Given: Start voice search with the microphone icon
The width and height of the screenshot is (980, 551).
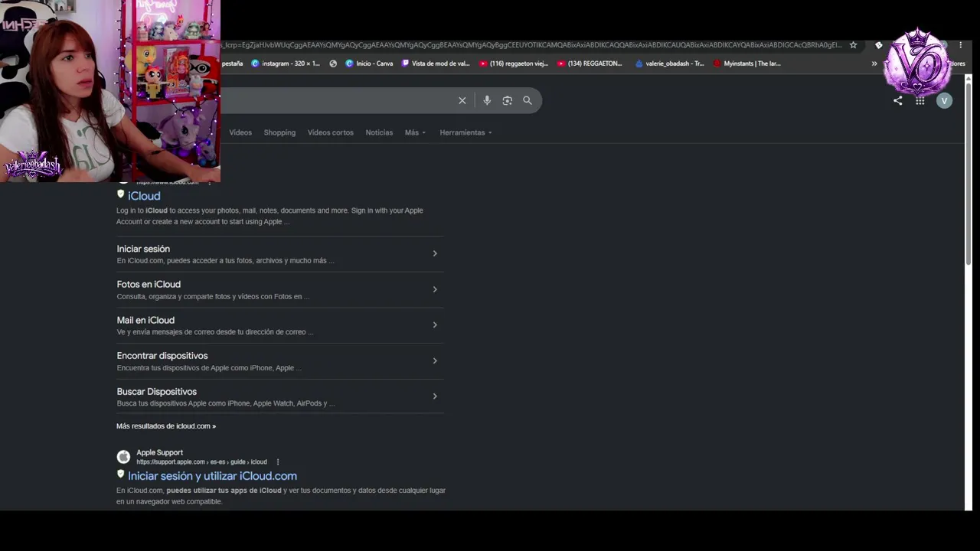Looking at the screenshot, I should pyautogui.click(x=487, y=100).
